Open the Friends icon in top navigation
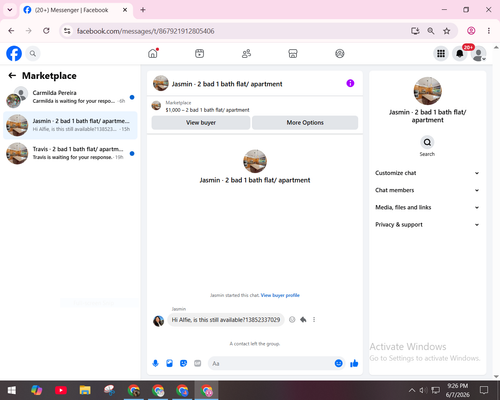The image size is (500, 400). pyautogui.click(x=246, y=53)
